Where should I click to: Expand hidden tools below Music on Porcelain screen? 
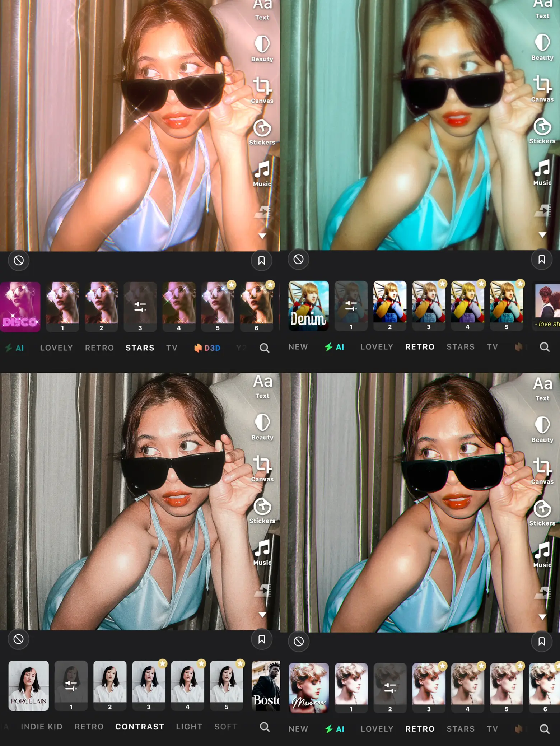(x=262, y=615)
